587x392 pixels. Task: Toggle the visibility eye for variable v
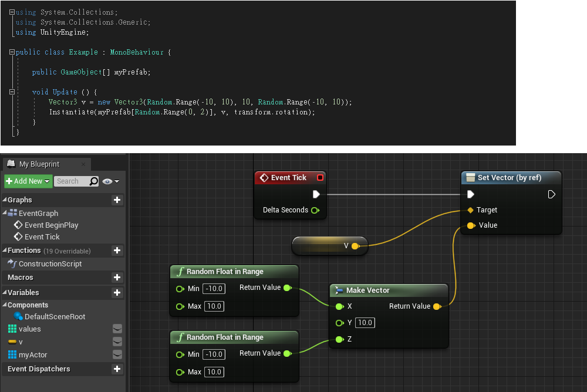point(117,342)
